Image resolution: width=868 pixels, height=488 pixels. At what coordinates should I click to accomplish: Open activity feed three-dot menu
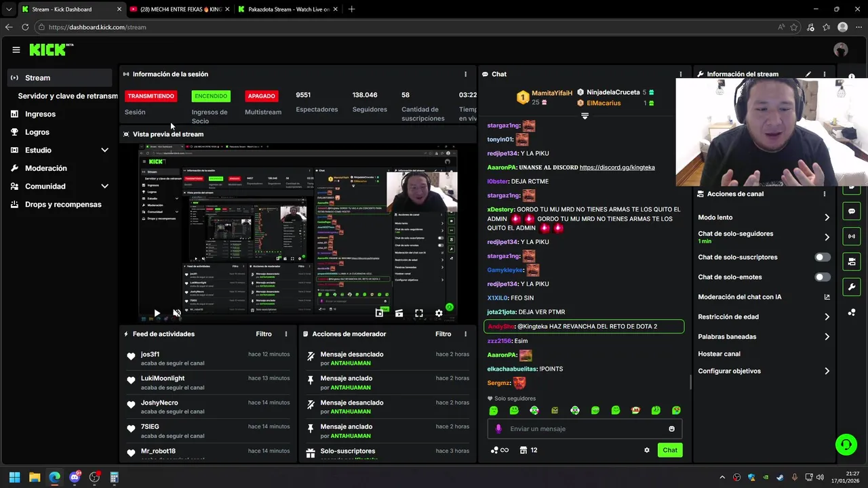point(286,334)
